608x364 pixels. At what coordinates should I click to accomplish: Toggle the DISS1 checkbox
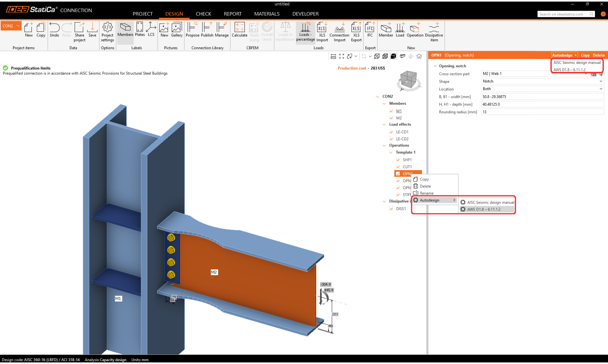pyautogui.click(x=391, y=209)
